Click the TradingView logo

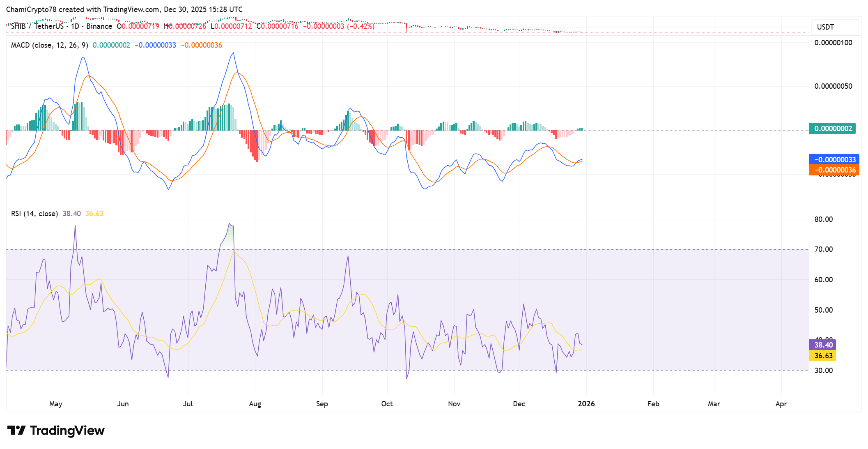55,431
